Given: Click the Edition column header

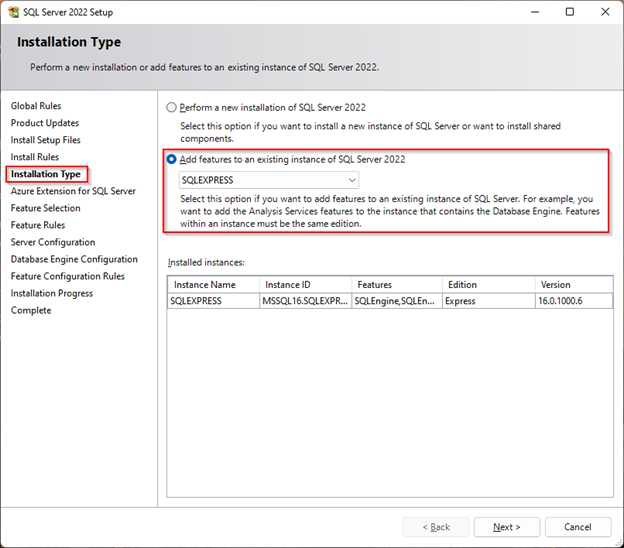Looking at the screenshot, I should (x=489, y=285).
